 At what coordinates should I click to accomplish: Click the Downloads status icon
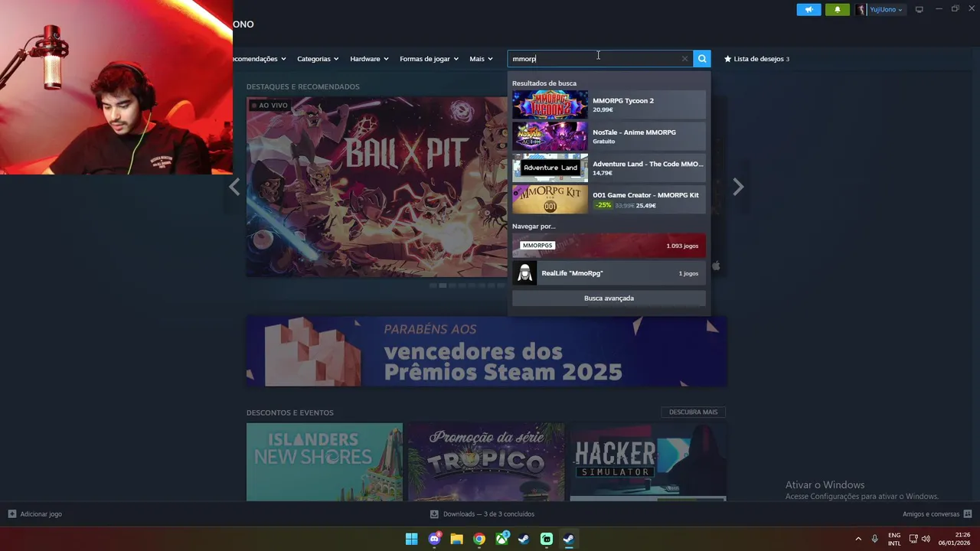[x=434, y=514]
